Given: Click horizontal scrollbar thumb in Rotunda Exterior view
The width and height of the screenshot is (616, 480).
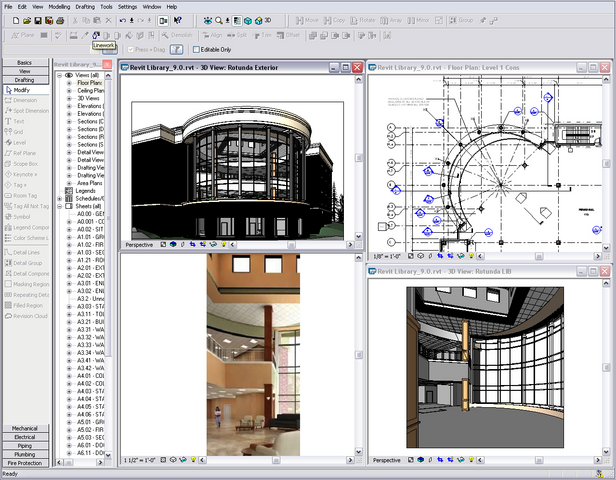Looking at the screenshot, I should [291, 245].
